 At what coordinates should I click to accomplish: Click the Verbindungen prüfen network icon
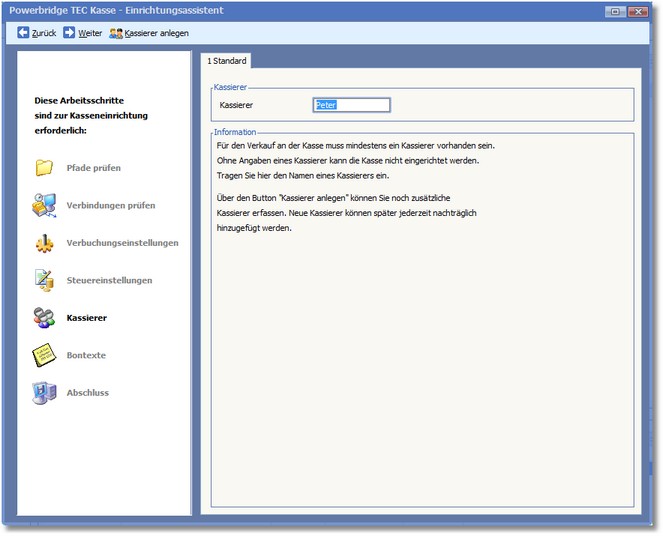click(44, 206)
